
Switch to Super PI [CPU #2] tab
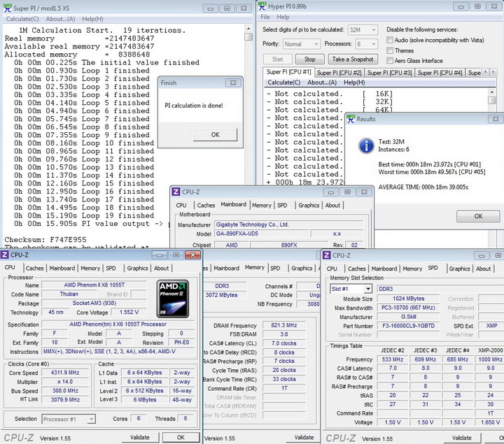pyautogui.click(x=339, y=73)
